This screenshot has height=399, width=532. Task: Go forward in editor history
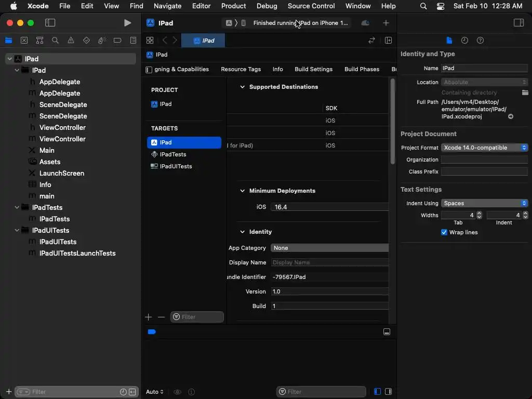click(175, 41)
